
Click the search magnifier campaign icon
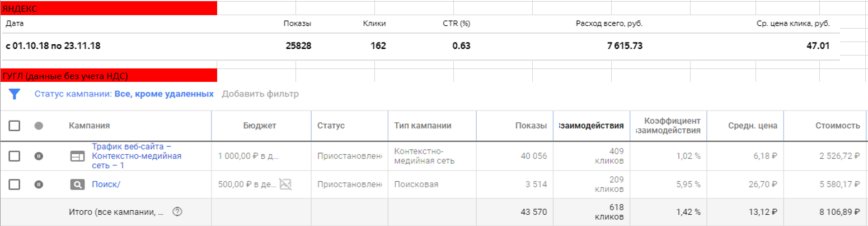77,184
